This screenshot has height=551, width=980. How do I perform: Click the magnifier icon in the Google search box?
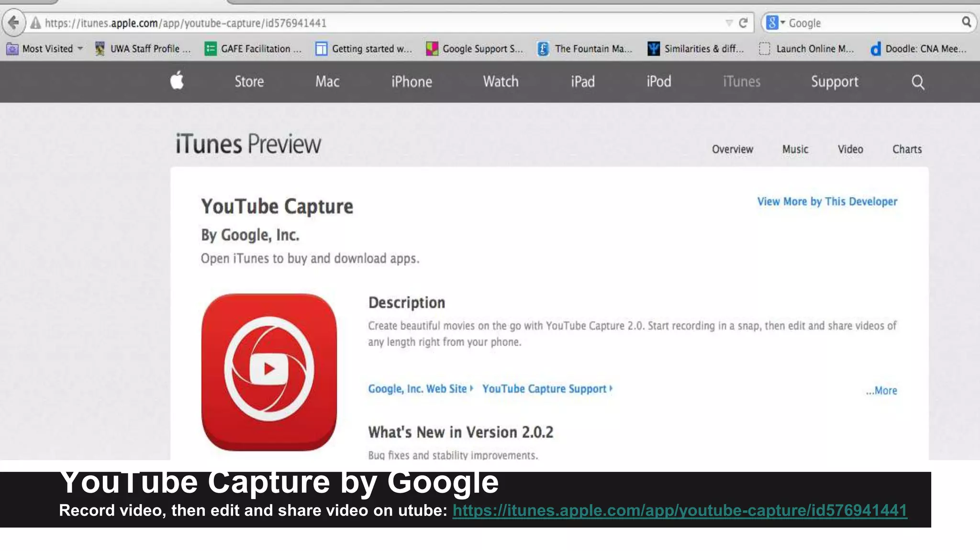coord(966,22)
